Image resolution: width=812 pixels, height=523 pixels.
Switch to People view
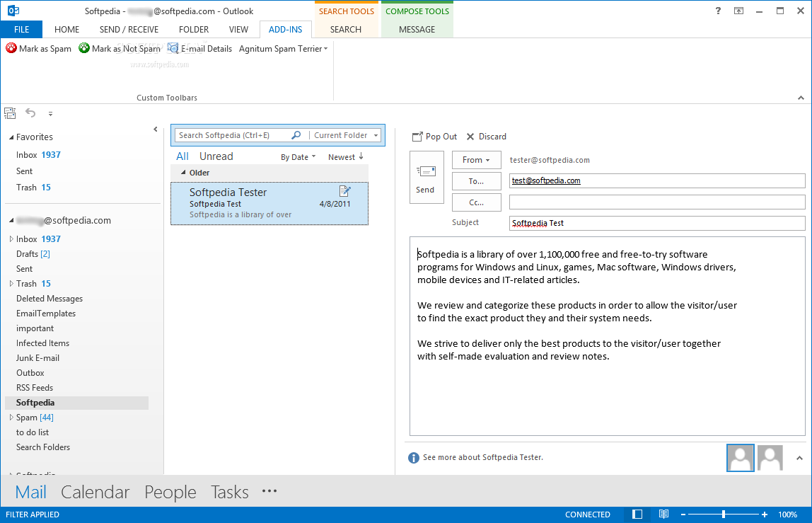click(170, 492)
